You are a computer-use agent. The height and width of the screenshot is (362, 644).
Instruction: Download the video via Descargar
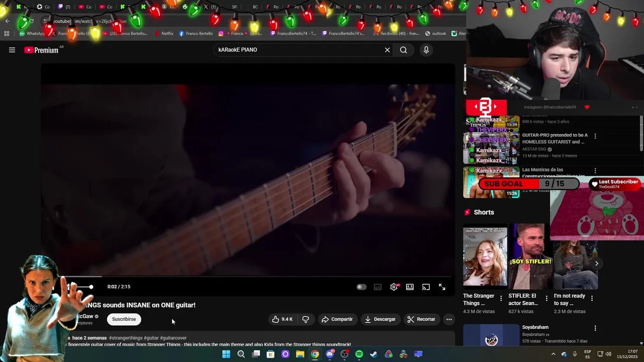380,319
